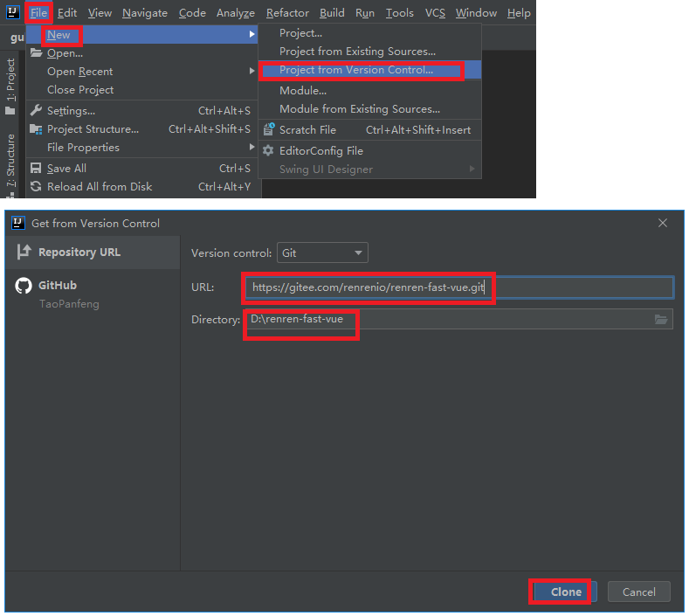689x616 pixels.
Task: Click the folder icon beside Open...
Action: click(x=36, y=53)
